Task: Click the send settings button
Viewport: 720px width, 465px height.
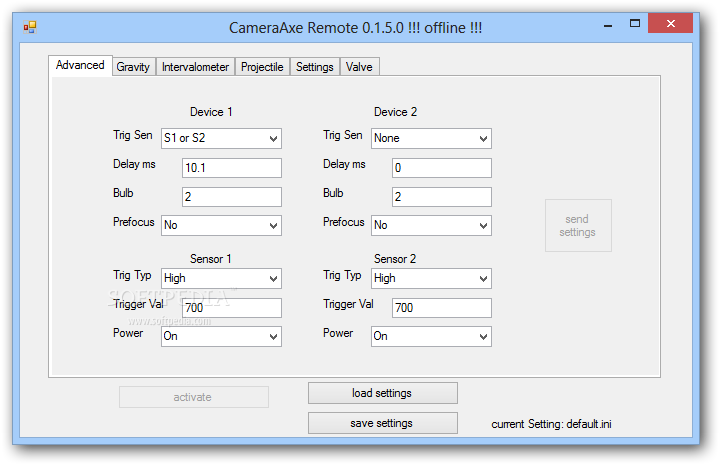Action: [578, 225]
